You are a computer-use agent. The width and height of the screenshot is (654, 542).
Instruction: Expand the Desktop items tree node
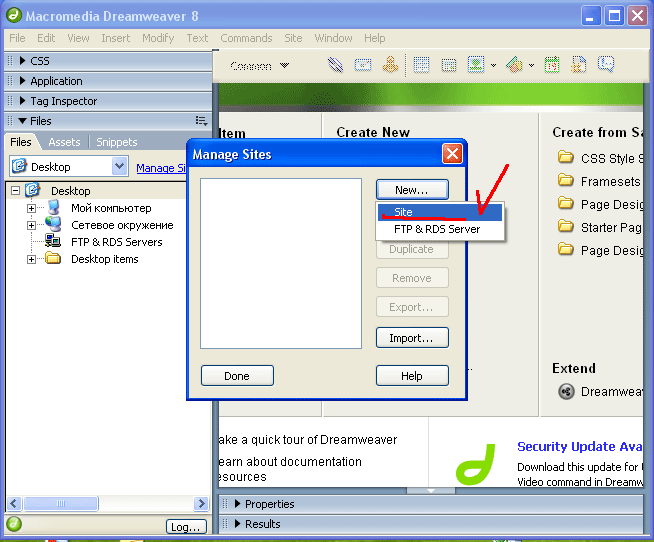[31, 259]
